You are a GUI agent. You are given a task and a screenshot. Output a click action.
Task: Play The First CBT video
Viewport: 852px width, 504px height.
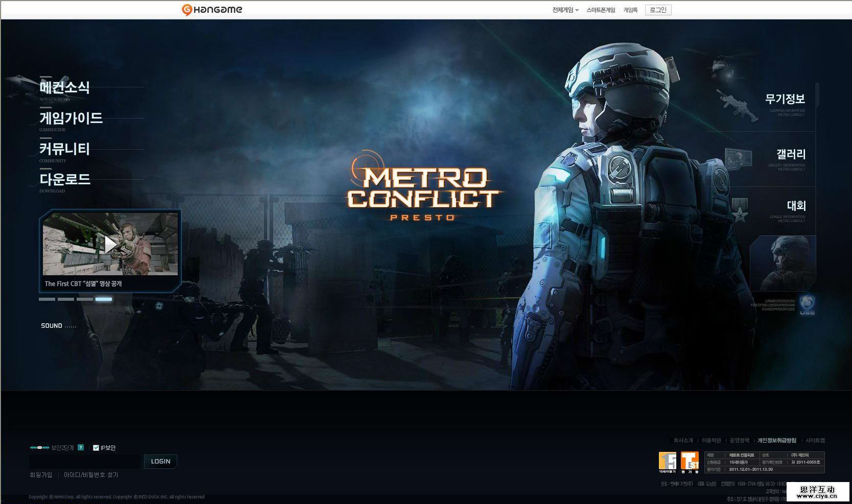pyautogui.click(x=110, y=243)
